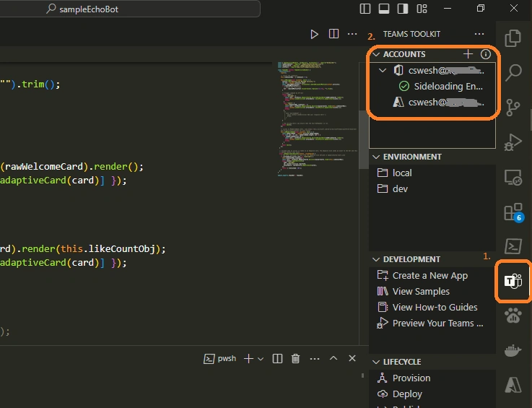Toggle bottom panel visibility
532x408 pixels.
(384, 9)
